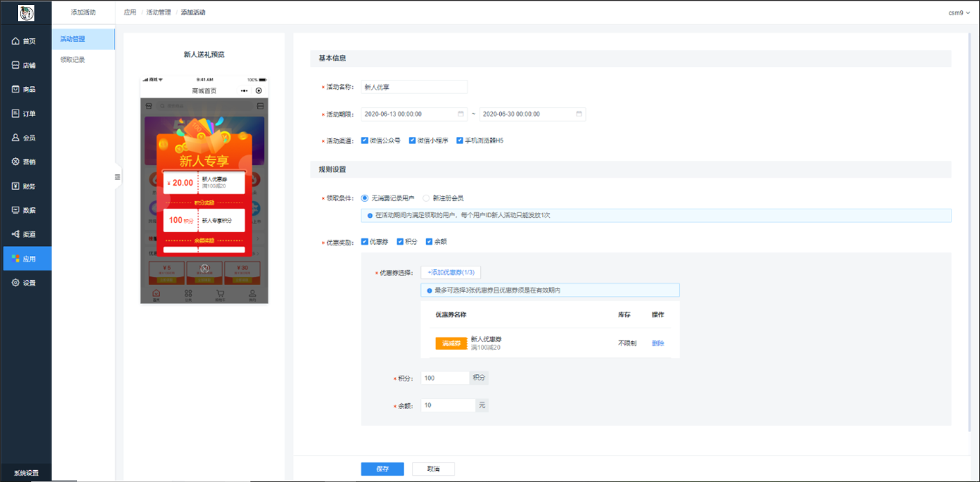Screen dimensions: 980x482
Task: Click the 100积分 card in preview
Action: (x=204, y=220)
